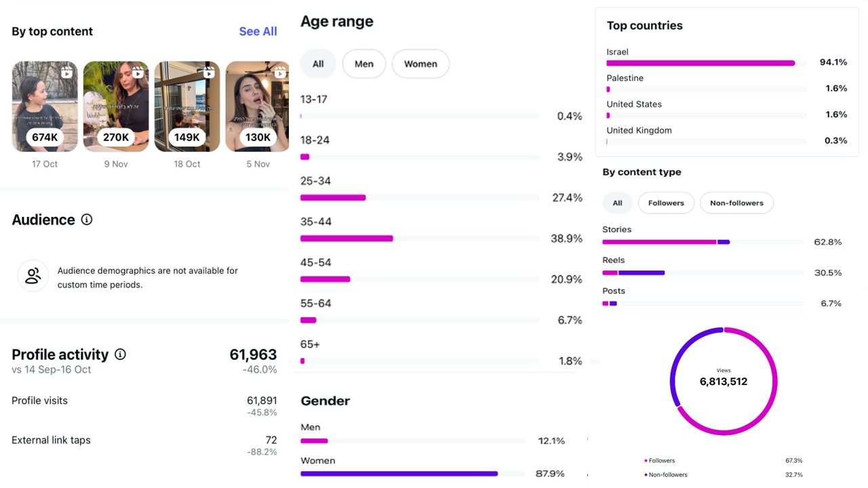Click the Views donut chart total
The height and width of the screenshot is (488, 868).
pos(723,381)
